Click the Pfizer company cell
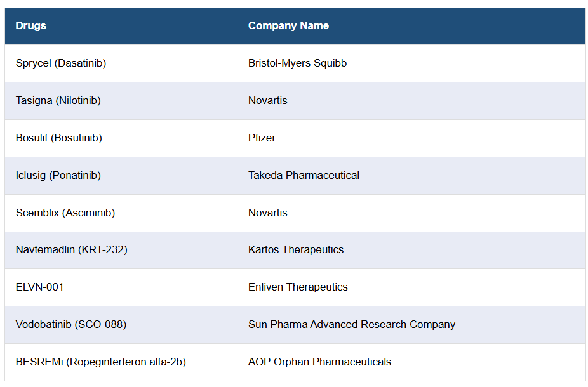Image resolution: width=588 pixels, height=387 pixels. coord(262,138)
